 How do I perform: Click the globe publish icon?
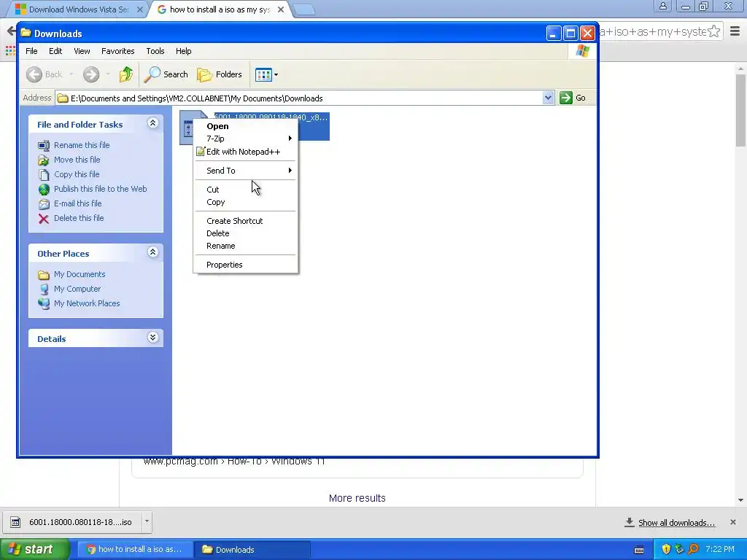(43, 190)
